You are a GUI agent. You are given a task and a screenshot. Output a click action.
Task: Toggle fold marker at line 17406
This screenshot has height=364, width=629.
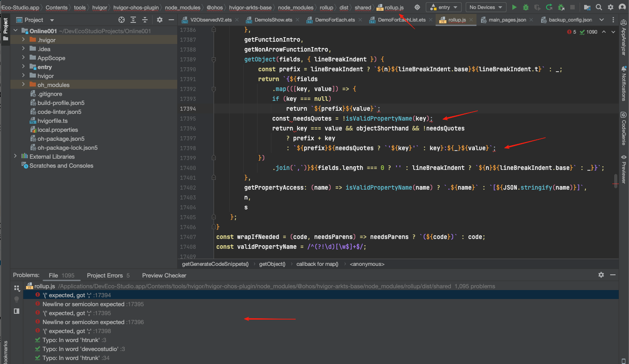point(214,227)
